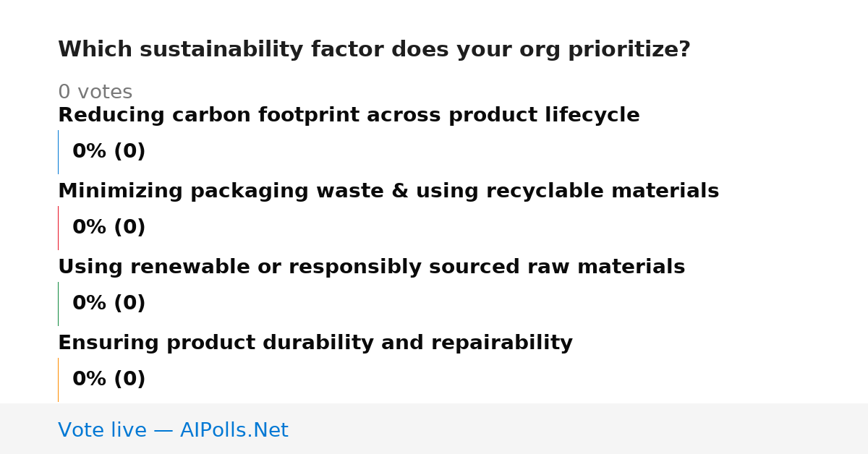Select Ensuring product durability and repairability option
The height and width of the screenshot is (454, 868).
(315, 343)
